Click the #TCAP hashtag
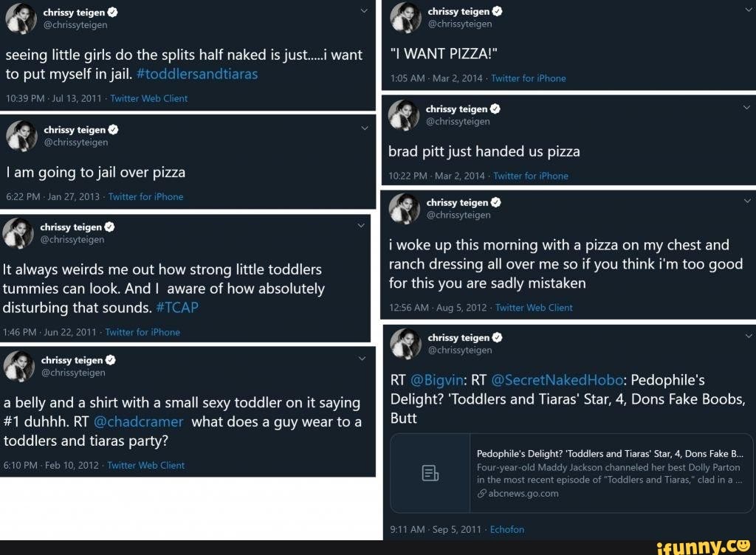This screenshot has height=555, width=756. 178,308
